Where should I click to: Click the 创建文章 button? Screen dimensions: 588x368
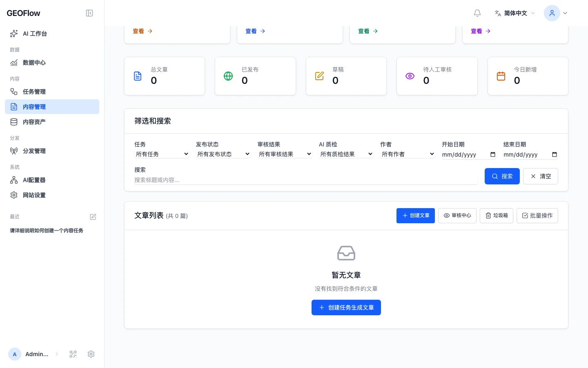[415, 215]
